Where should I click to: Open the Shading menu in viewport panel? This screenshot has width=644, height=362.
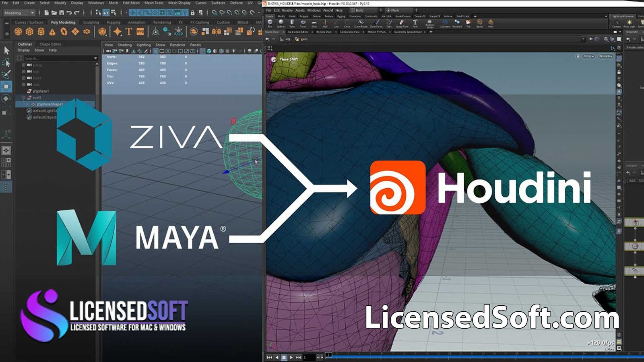124,45
